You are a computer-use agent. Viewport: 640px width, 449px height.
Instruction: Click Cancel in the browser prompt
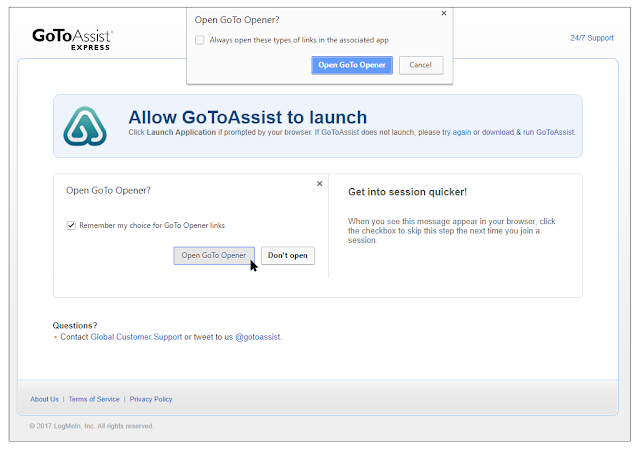tap(421, 65)
